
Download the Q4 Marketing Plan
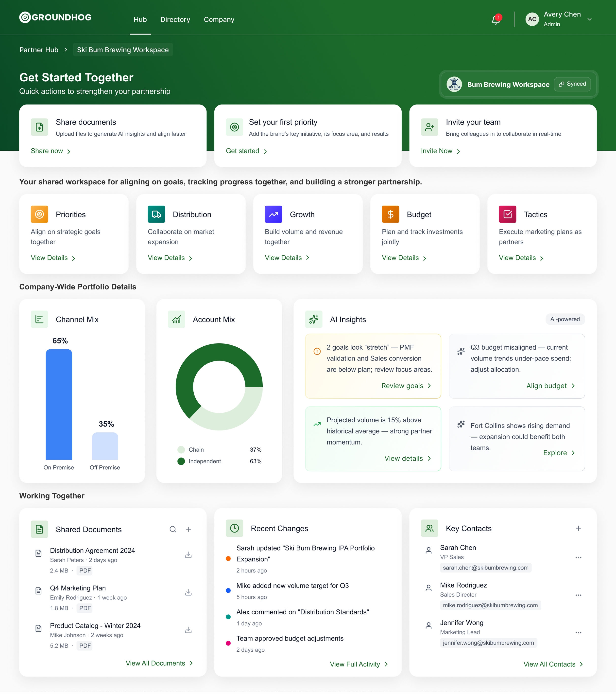pyautogui.click(x=188, y=592)
